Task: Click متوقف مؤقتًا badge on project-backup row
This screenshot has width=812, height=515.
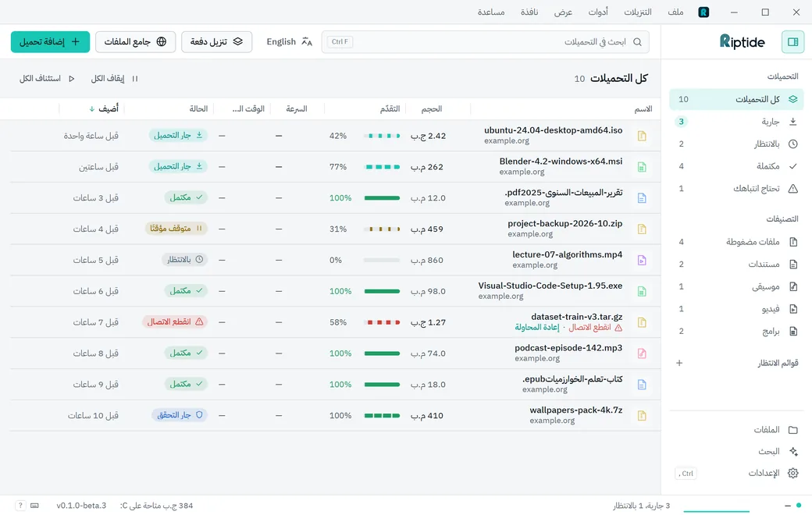Action: pyautogui.click(x=176, y=229)
